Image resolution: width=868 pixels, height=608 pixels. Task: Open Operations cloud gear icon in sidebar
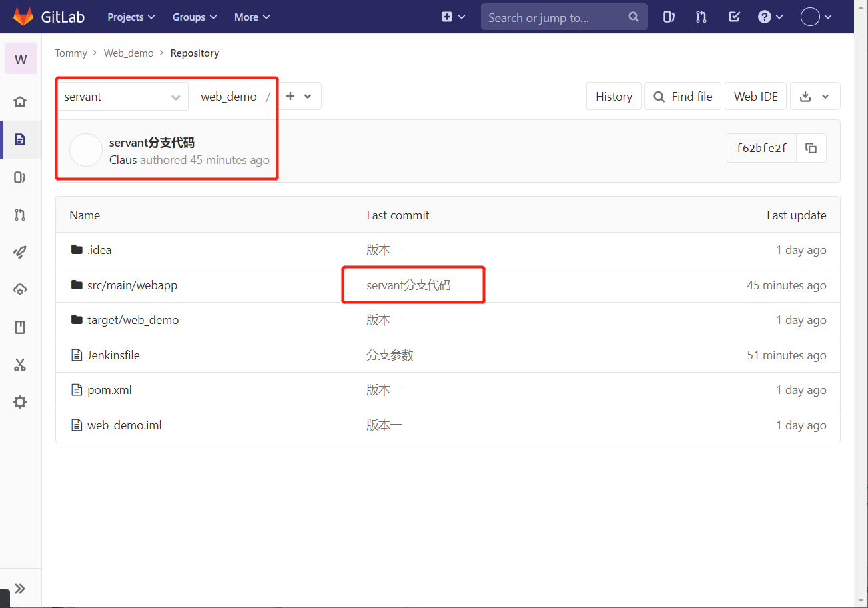coord(20,289)
